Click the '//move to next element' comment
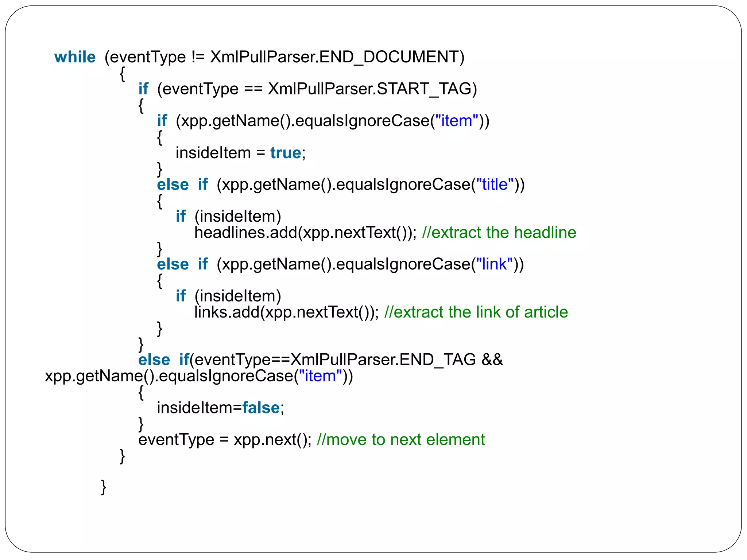Image resolution: width=747 pixels, height=560 pixels. pos(400,440)
